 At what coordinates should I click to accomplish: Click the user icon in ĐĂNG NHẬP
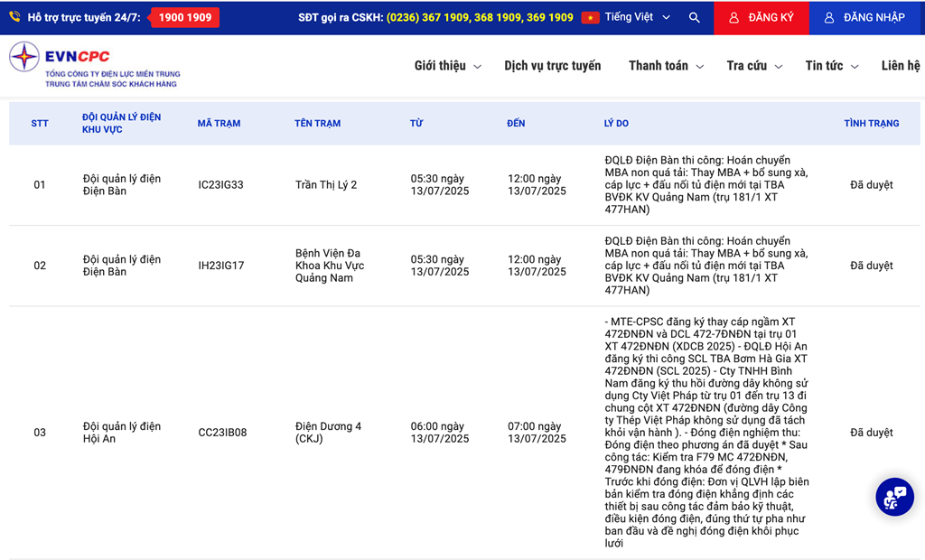pyautogui.click(x=829, y=18)
